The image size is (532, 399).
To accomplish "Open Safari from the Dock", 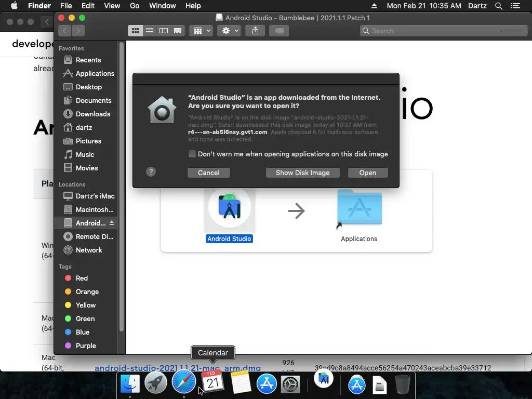I will pyautogui.click(x=184, y=382).
